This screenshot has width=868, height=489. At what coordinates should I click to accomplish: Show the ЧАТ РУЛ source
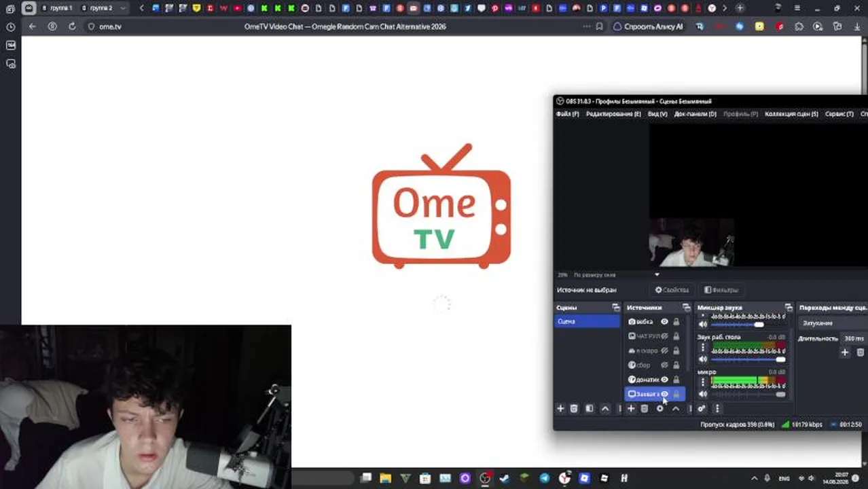[665, 336]
